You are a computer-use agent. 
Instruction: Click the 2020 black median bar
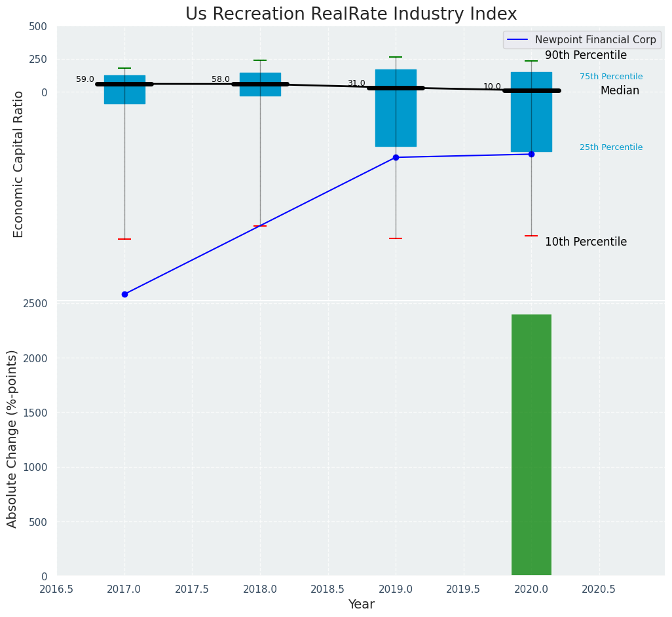531,90
